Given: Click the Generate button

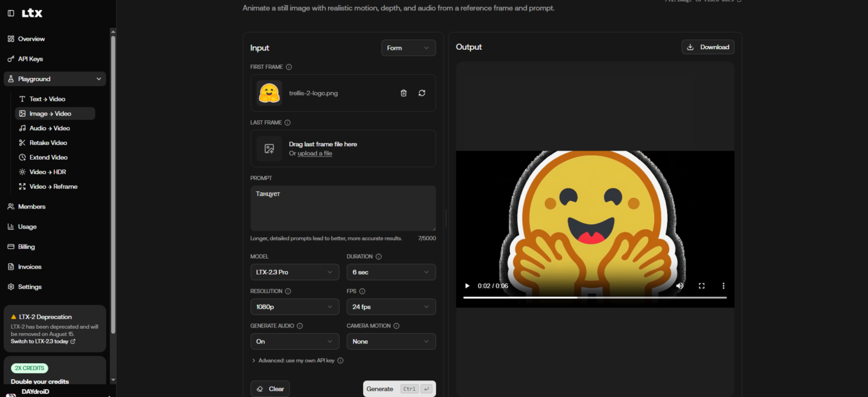Looking at the screenshot, I should tap(400, 389).
